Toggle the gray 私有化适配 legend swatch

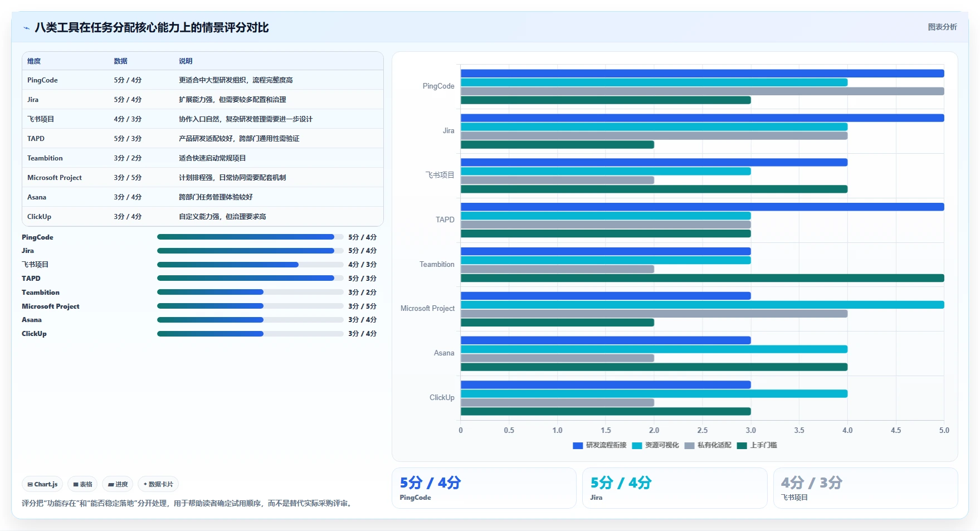689,445
